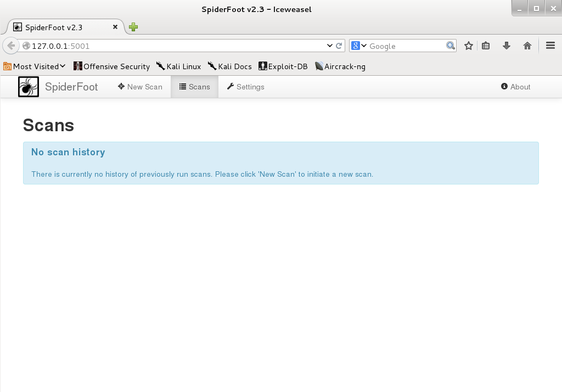Viewport: 562px width, 392px height.
Task: Open the Exploit-DB bookmark
Action: point(283,66)
